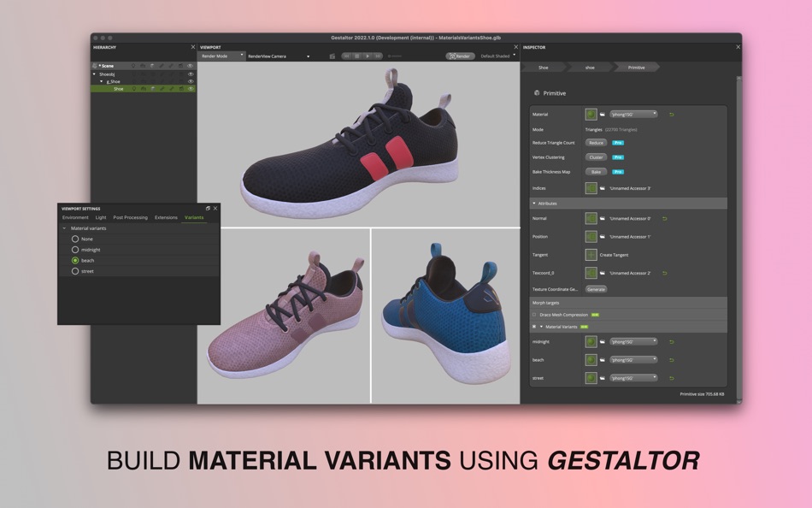Open midnight variant material dropdown
This screenshot has height=508, width=812.
(x=633, y=341)
